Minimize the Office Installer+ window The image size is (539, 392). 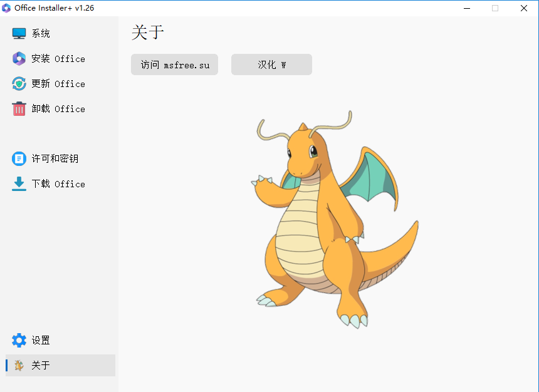point(467,8)
